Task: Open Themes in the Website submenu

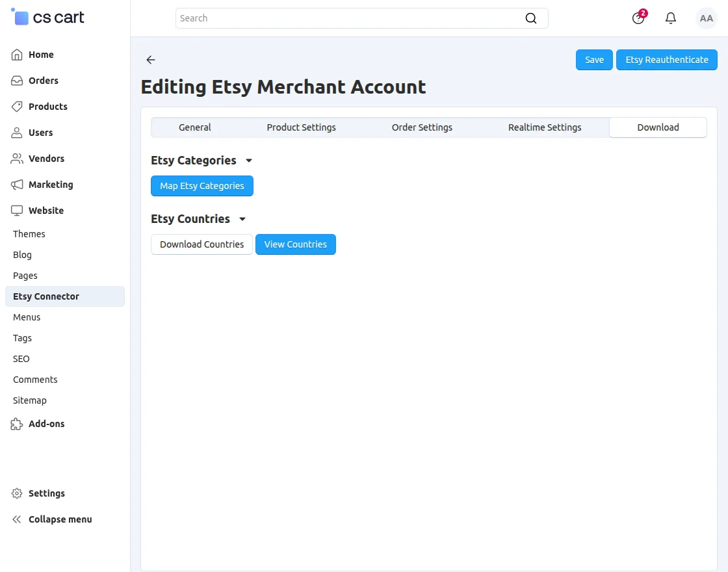Action: pyautogui.click(x=29, y=234)
